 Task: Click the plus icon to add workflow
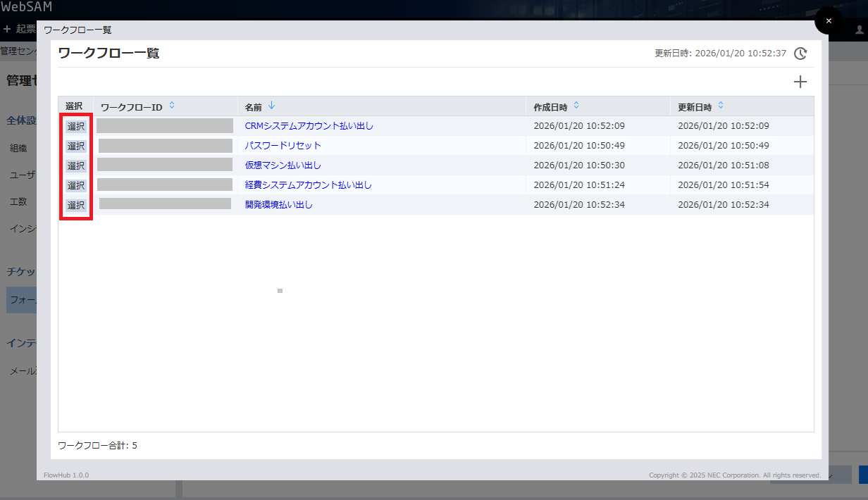[x=800, y=82]
